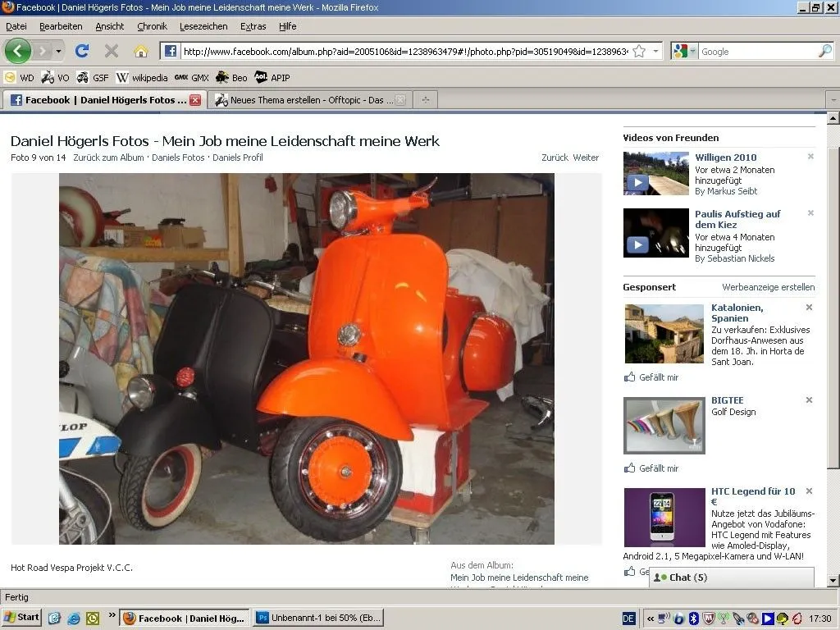Bookmark this page with the star icon
This screenshot has height=630, width=840.
(639, 51)
